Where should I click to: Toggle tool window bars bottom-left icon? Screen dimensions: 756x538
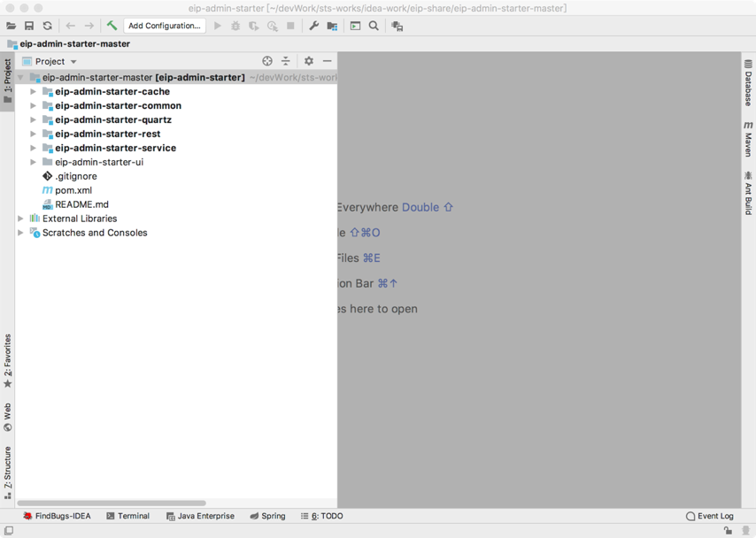click(x=9, y=530)
